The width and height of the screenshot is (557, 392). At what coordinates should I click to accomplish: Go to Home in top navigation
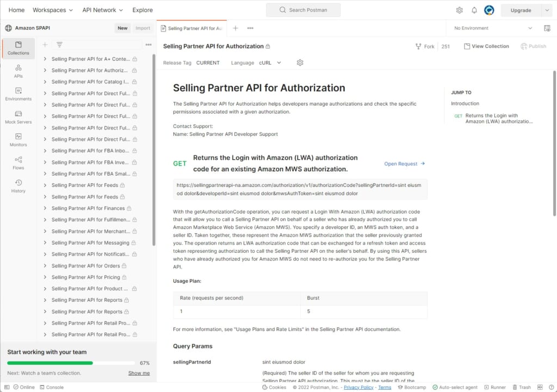[16, 10]
